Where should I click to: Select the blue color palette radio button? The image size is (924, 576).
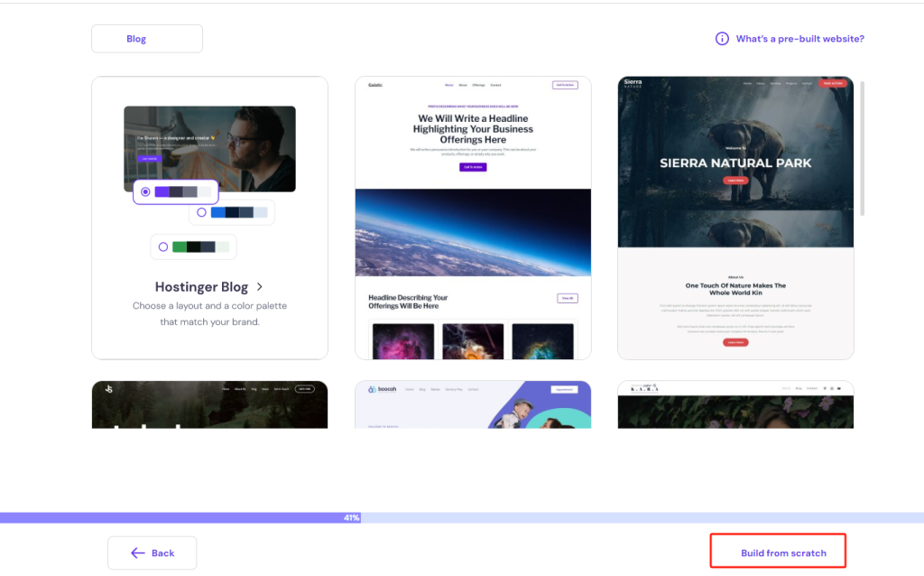[201, 212]
